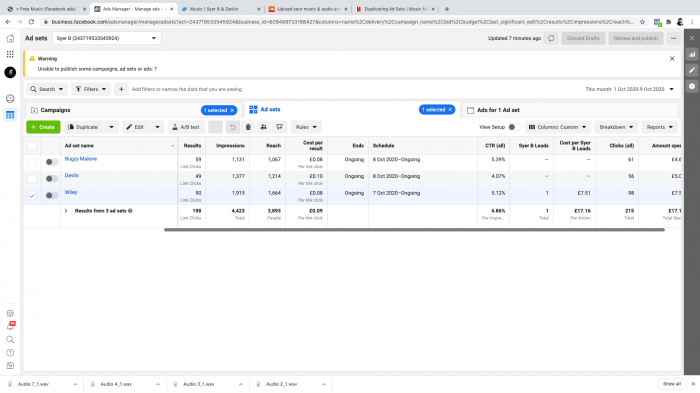Open the history clock in right rail
The height and width of the screenshot is (393, 700).
[x=692, y=86]
